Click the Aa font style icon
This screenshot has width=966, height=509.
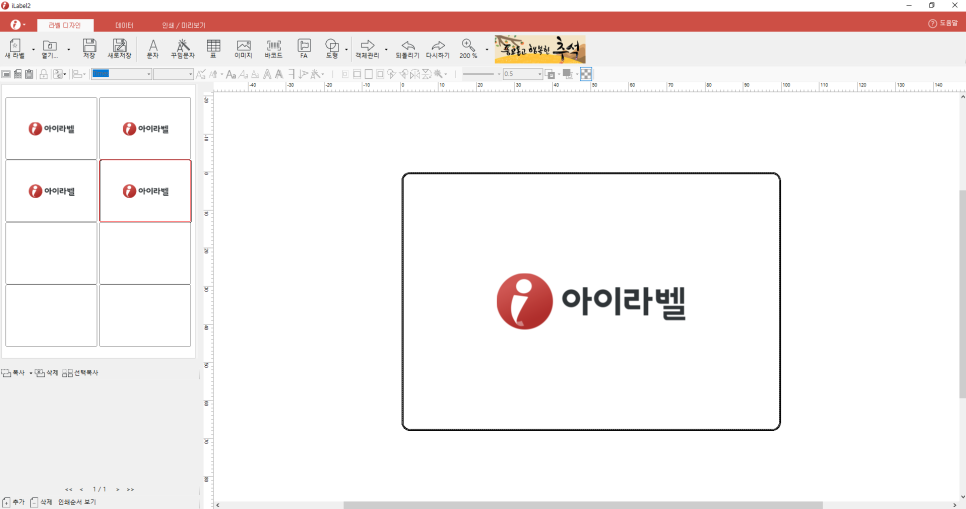[x=231, y=74]
